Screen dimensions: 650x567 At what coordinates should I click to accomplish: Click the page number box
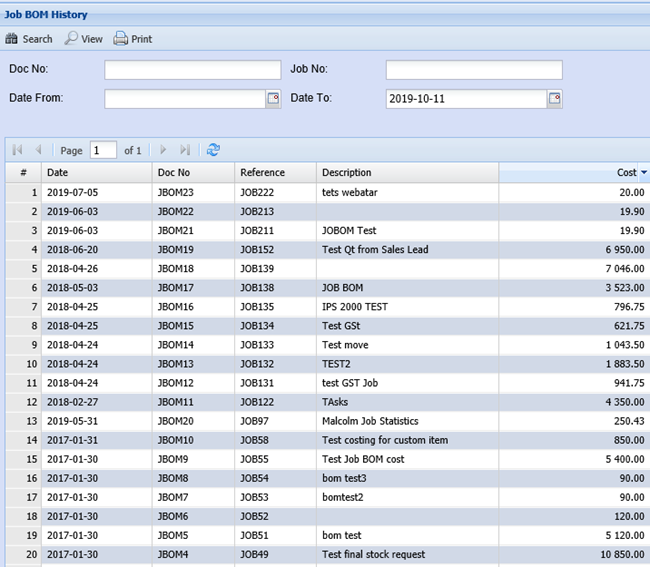pos(103,150)
